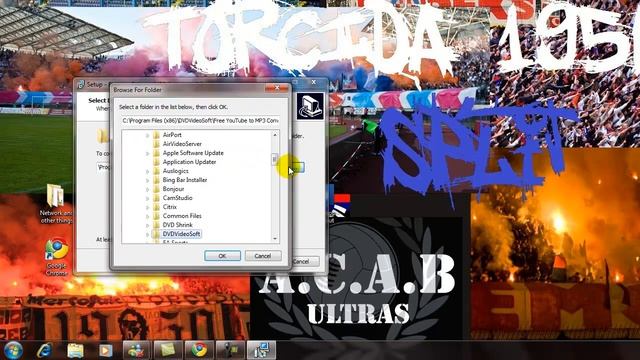Expand the Bing Bar Installer node
The image size is (640, 360).
click(147, 180)
